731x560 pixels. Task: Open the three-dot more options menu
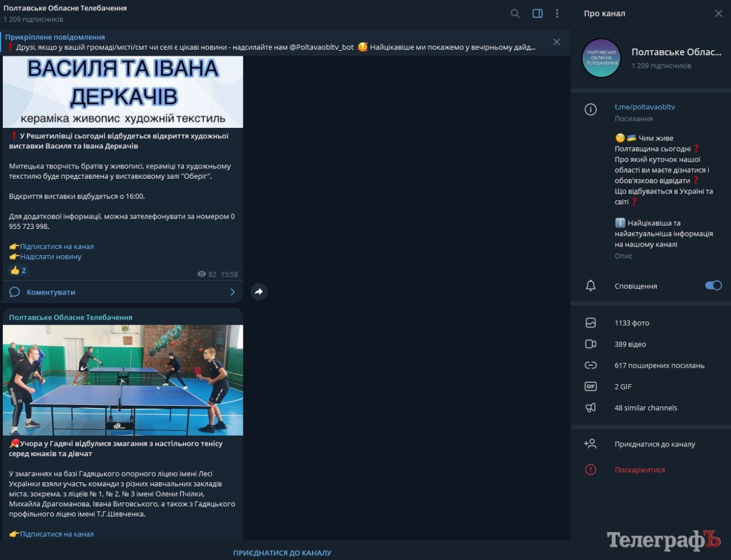point(557,13)
